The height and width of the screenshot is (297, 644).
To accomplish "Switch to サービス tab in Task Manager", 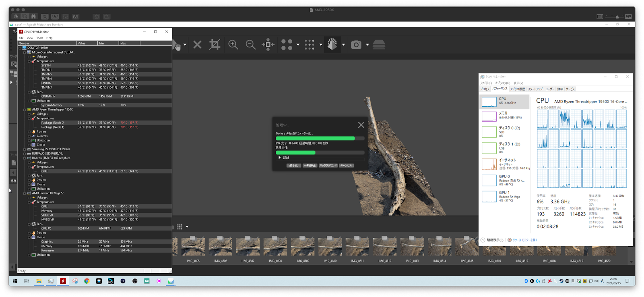I will pos(570,89).
